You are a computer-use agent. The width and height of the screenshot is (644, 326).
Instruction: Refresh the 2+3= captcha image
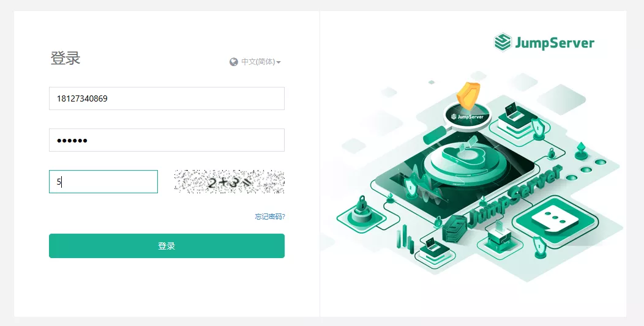229,182
